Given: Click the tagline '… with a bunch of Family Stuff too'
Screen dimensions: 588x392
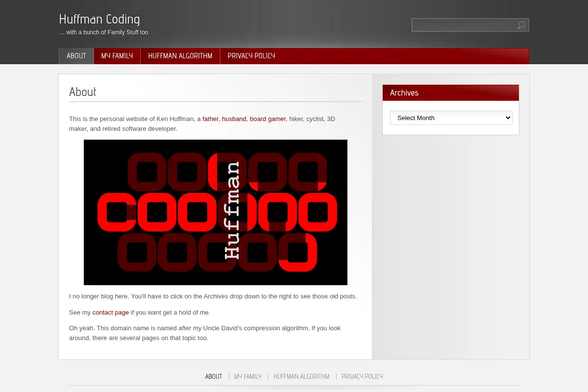Looking at the screenshot, I should click(x=103, y=32).
